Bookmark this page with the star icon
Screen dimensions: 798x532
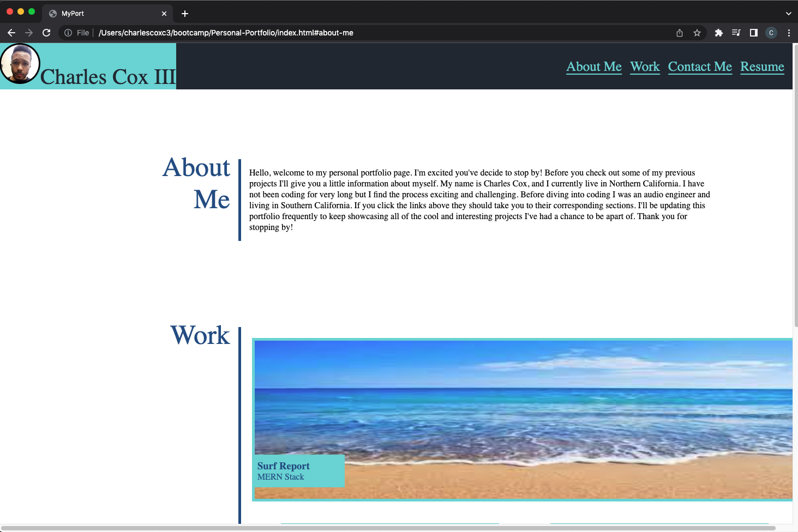pos(697,33)
